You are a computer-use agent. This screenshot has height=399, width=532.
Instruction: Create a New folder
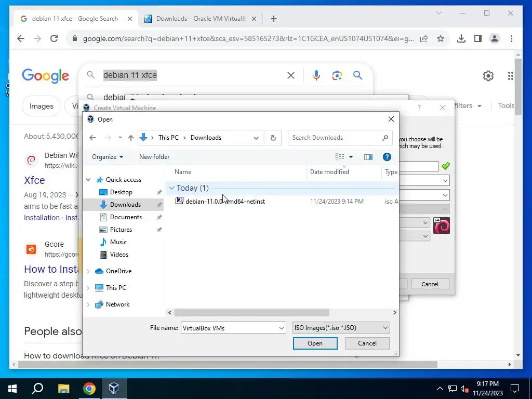click(154, 157)
